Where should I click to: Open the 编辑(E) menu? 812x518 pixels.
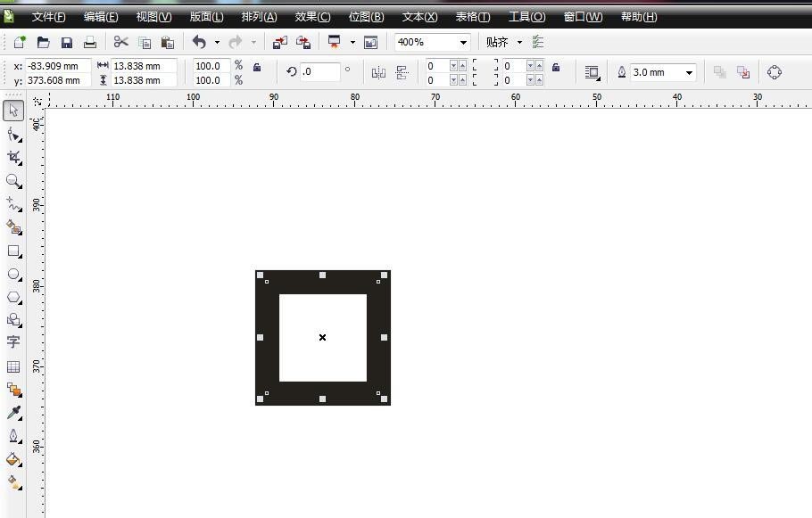click(x=101, y=17)
